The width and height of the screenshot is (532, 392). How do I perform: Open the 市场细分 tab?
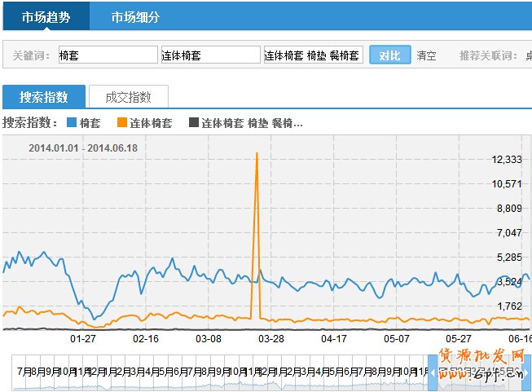[x=135, y=16]
